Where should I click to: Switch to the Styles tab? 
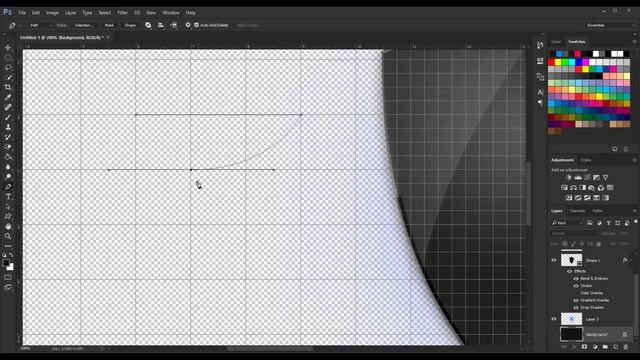point(586,160)
